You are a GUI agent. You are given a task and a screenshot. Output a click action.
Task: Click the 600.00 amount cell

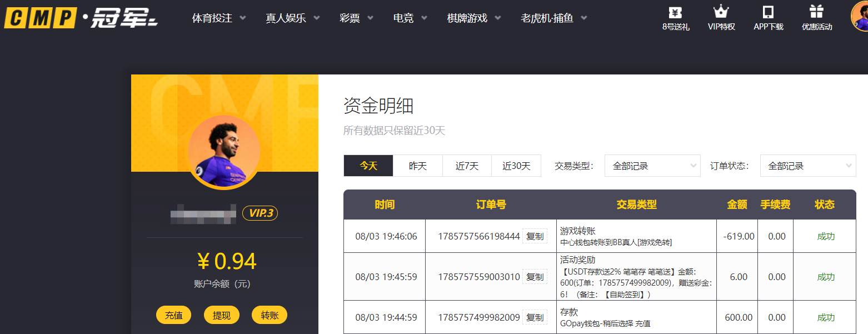(739, 317)
